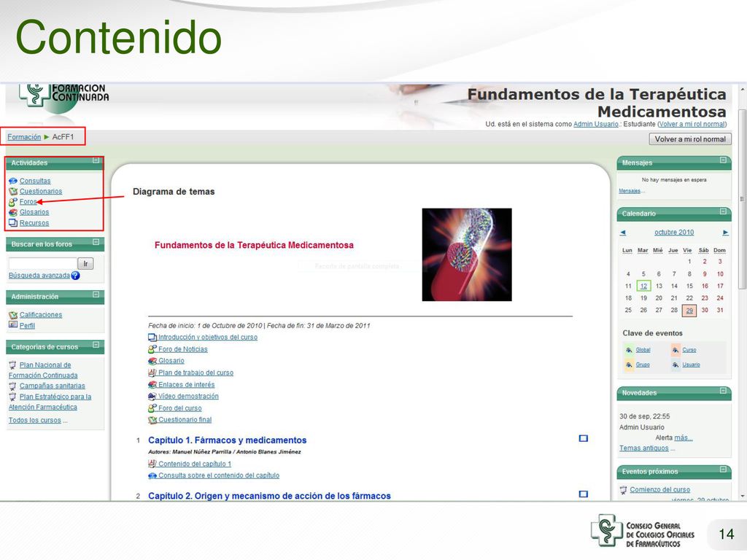Screen dimensions: 747x560
Task: Click the Plan de trabajo document icon
Action: point(152,373)
